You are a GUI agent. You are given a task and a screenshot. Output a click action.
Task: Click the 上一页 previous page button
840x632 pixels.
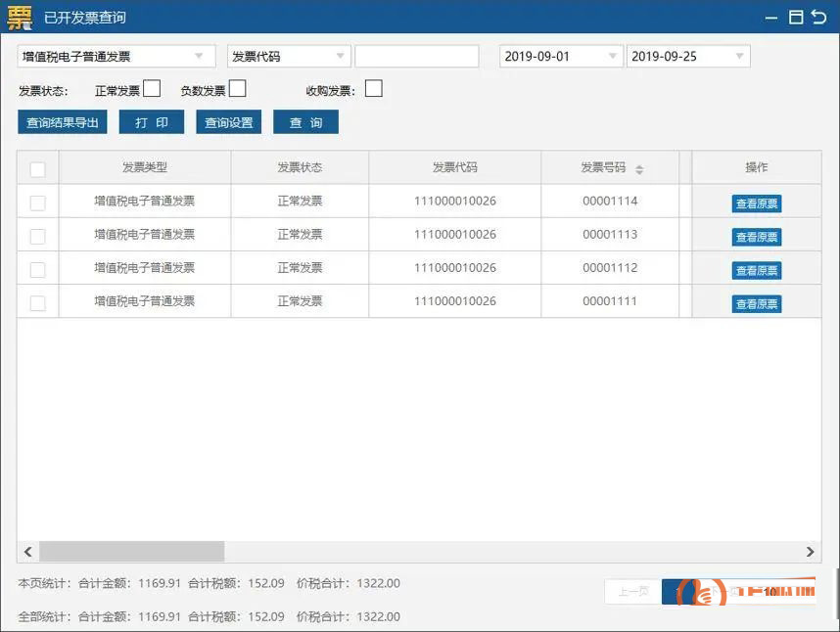pos(633,591)
